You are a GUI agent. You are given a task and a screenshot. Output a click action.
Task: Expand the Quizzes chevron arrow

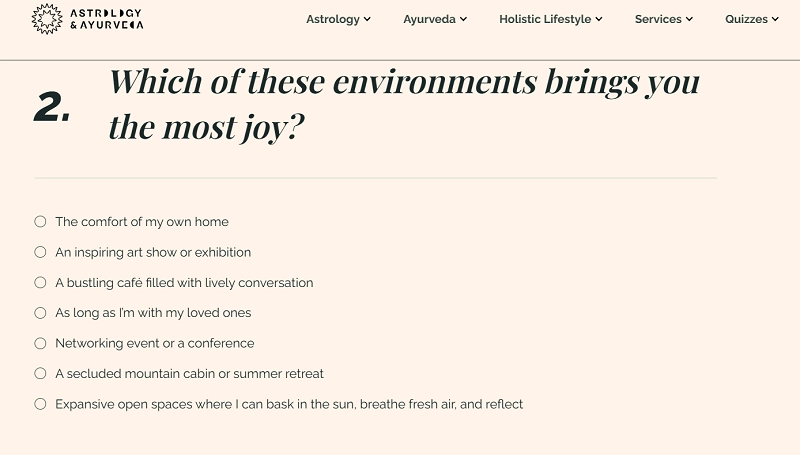[x=775, y=19]
